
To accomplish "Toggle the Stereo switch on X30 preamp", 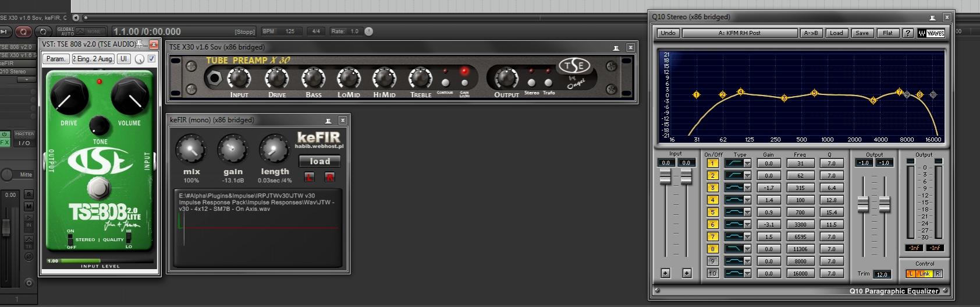I will point(531,83).
